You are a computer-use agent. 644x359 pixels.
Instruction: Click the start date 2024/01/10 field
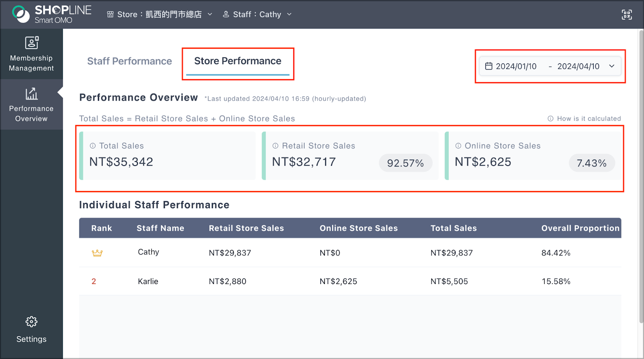click(x=516, y=66)
